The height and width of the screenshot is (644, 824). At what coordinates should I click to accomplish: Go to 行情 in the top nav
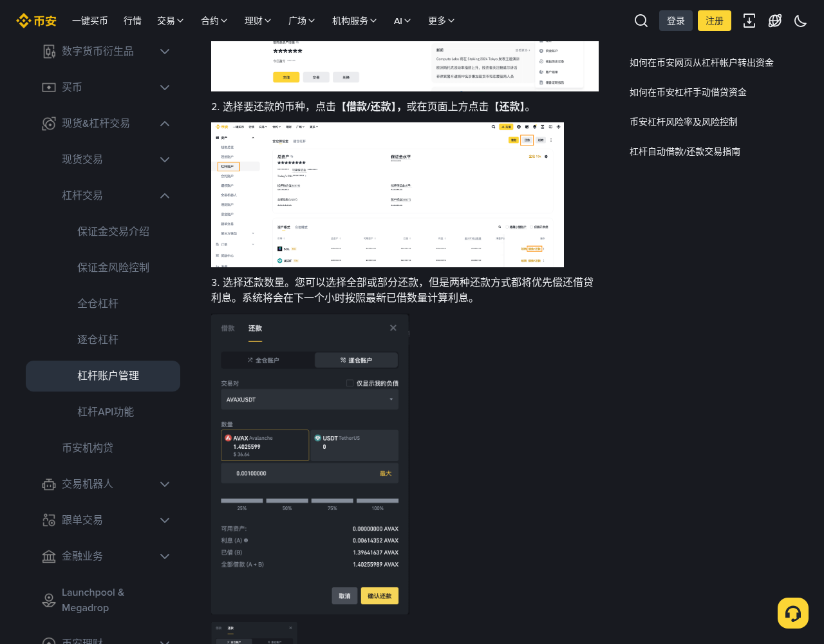pos(133,21)
